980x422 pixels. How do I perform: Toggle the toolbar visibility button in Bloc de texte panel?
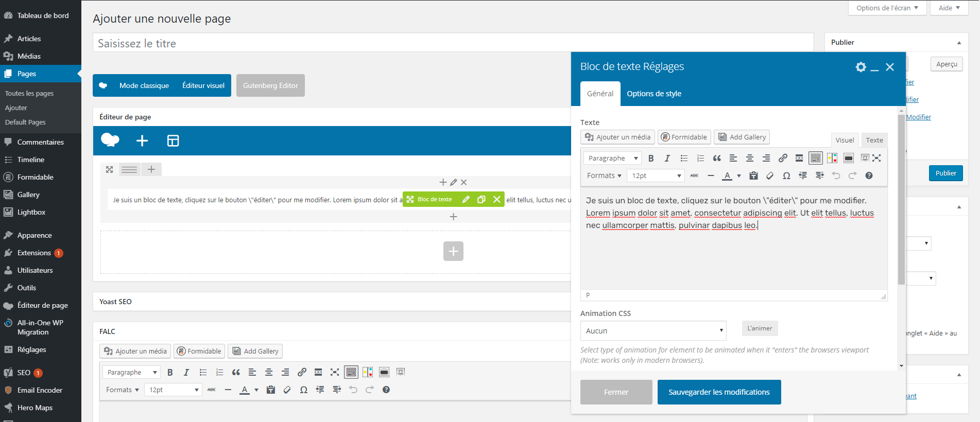click(816, 159)
